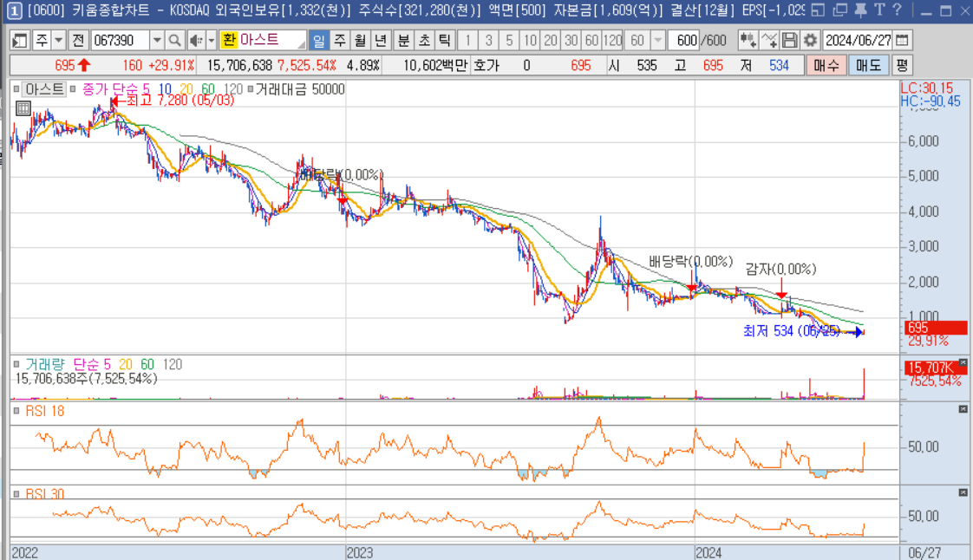The width and height of the screenshot is (973, 560).
Task: Toggle the left panel icon beside stock code
Action: click(x=19, y=41)
